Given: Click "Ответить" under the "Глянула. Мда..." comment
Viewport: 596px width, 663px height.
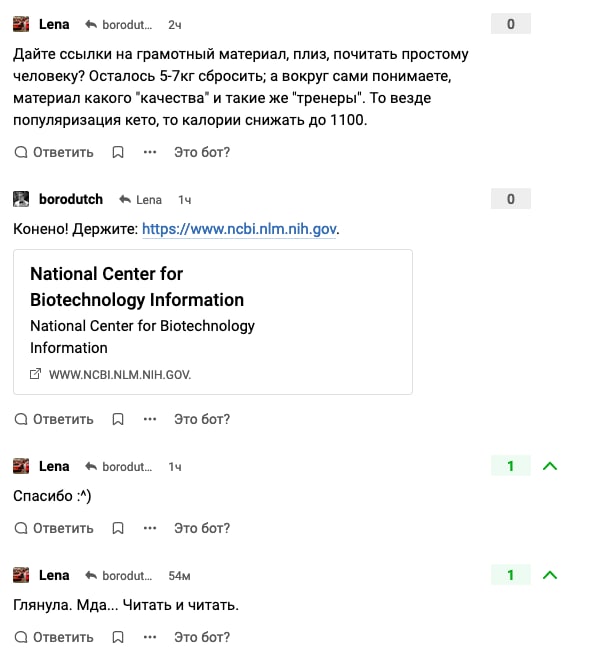Looking at the screenshot, I should click(54, 637).
